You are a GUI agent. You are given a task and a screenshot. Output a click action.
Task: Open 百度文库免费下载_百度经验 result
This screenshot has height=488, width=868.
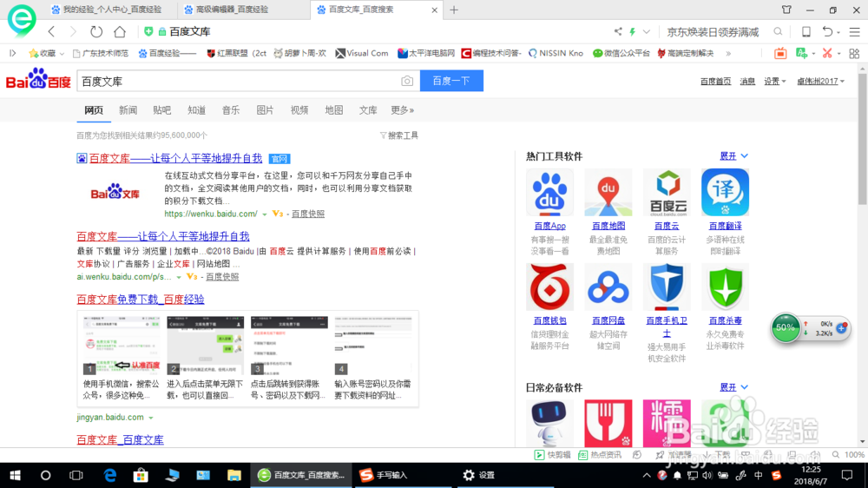tap(140, 299)
